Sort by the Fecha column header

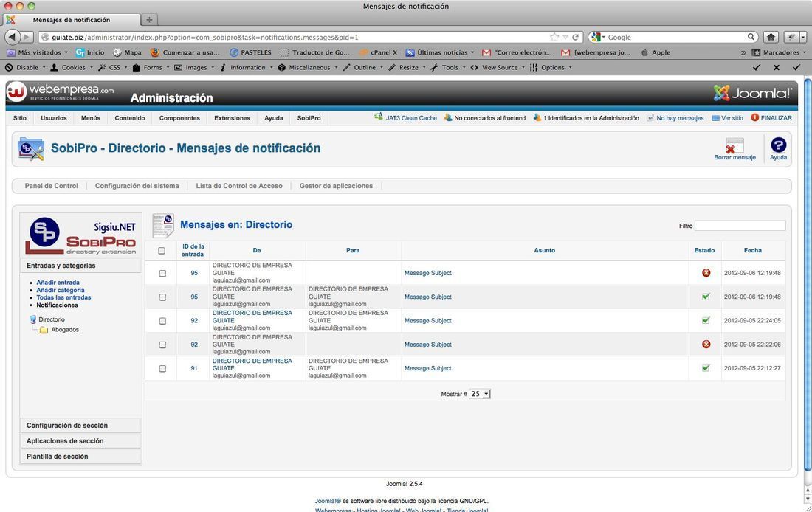click(752, 251)
